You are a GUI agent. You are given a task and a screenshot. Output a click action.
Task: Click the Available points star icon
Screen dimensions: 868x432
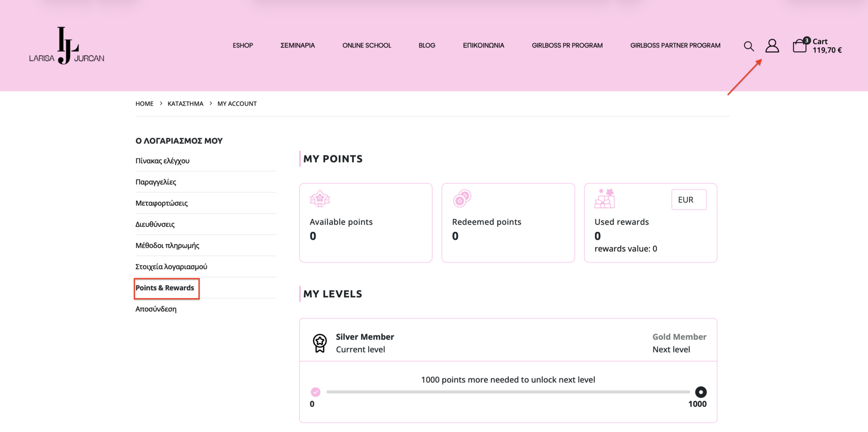[320, 199]
